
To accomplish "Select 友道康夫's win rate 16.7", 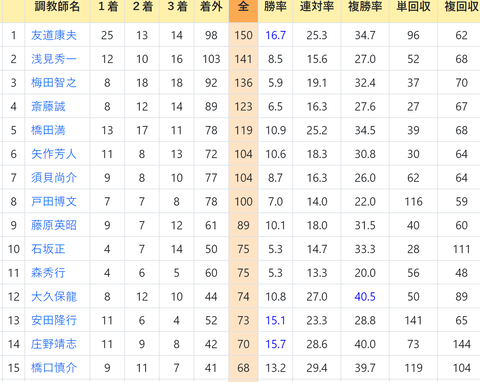I will click(x=275, y=35).
